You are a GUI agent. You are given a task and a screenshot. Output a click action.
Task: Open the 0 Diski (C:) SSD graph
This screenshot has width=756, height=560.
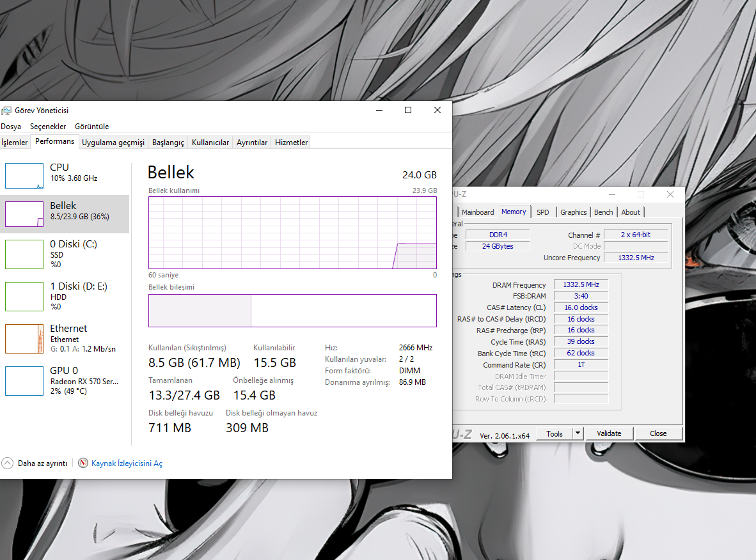24,254
